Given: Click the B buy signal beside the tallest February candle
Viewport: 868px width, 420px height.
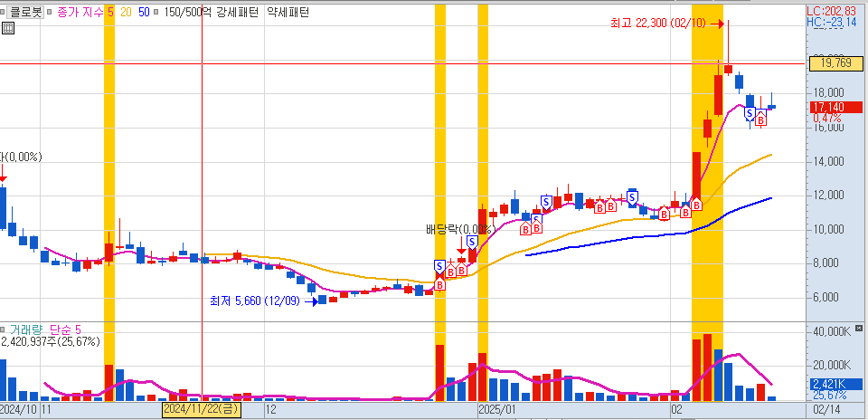Looking at the screenshot, I should 697,204.
